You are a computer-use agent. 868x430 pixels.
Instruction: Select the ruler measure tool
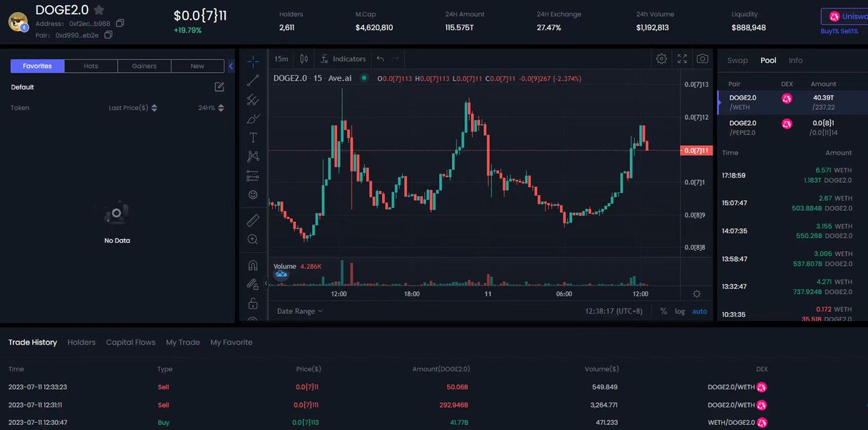[252, 220]
